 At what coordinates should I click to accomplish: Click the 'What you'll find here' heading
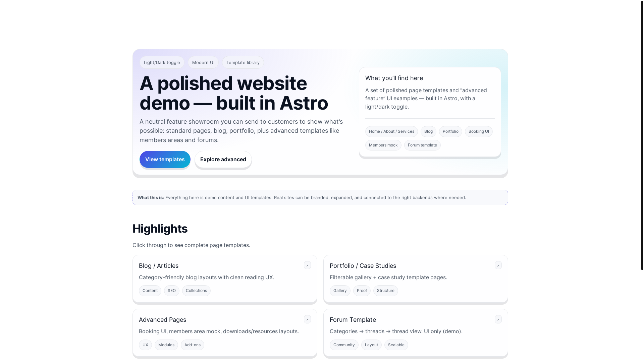click(x=394, y=78)
